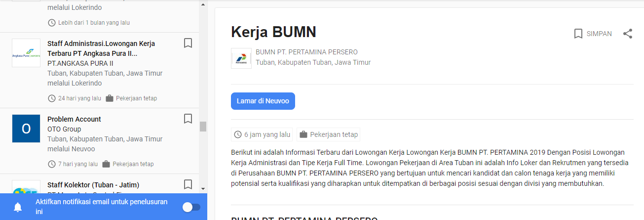Click the Kerja BUMN job heading

pos(273,32)
